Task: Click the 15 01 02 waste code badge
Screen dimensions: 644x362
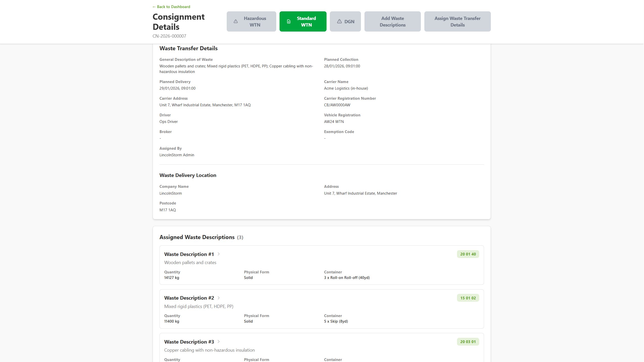Action: click(468, 298)
